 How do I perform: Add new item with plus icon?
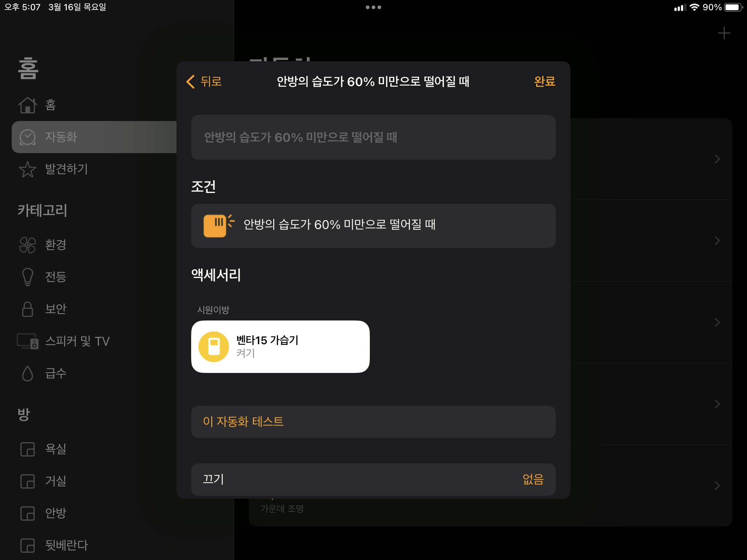coord(724,33)
